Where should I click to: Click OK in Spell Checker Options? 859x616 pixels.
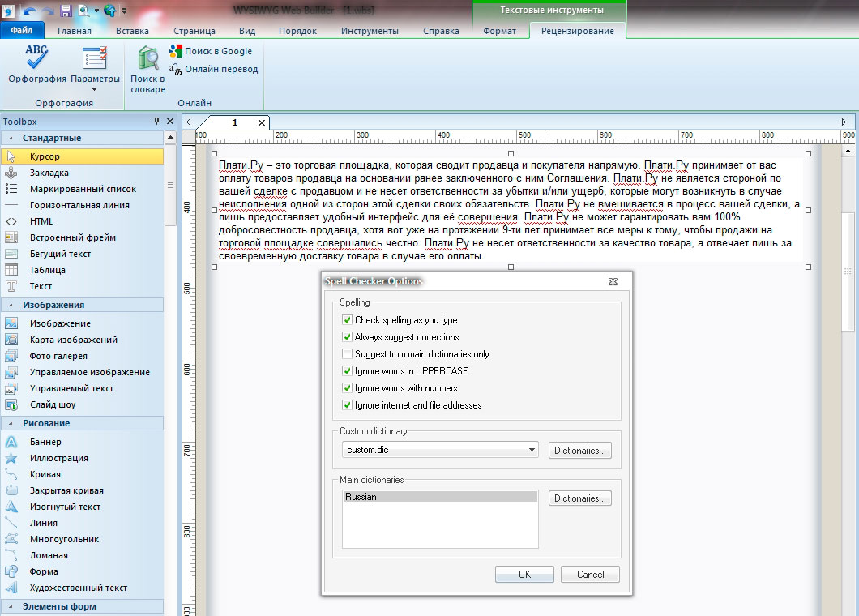pos(524,575)
